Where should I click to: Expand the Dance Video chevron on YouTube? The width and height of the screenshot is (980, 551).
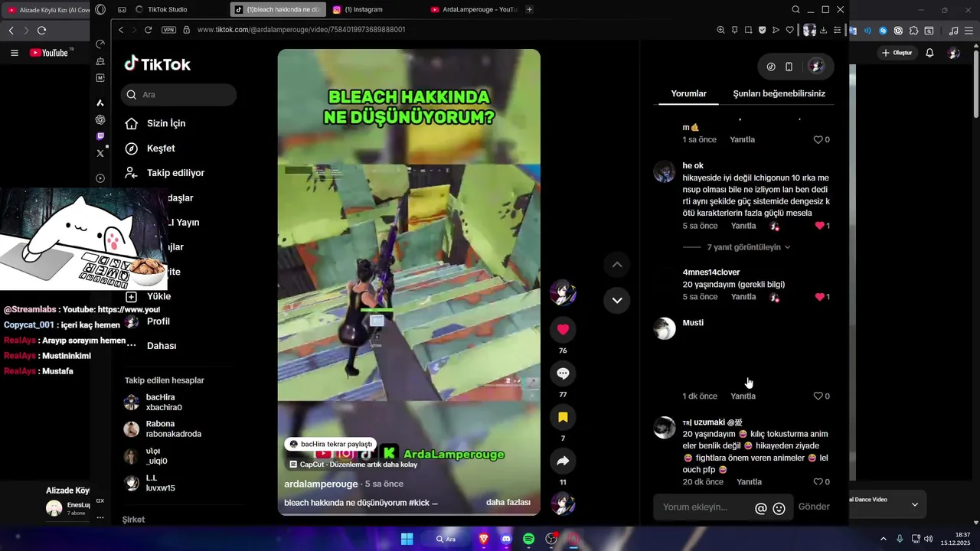coord(914,504)
